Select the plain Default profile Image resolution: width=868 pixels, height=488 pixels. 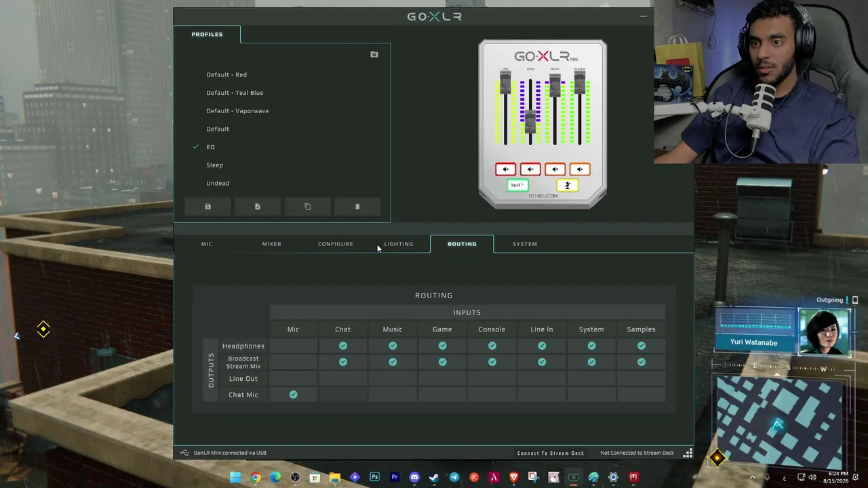click(218, 129)
